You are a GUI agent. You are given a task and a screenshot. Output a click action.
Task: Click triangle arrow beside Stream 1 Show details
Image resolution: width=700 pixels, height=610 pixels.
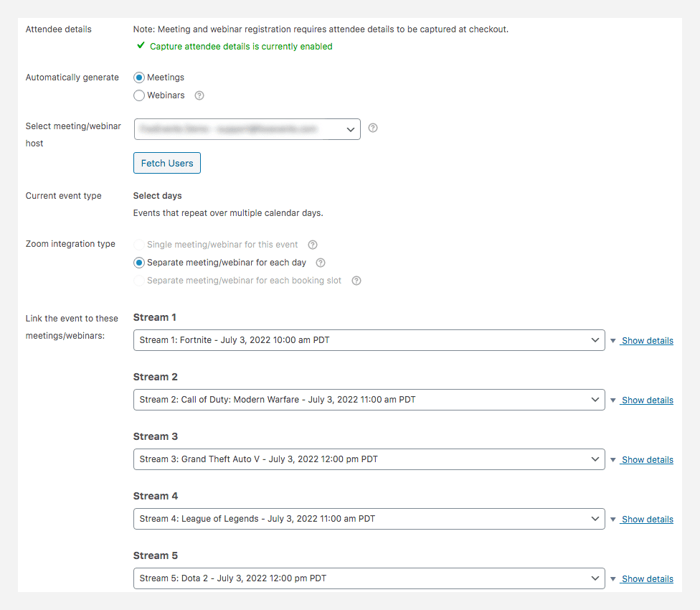click(612, 341)
